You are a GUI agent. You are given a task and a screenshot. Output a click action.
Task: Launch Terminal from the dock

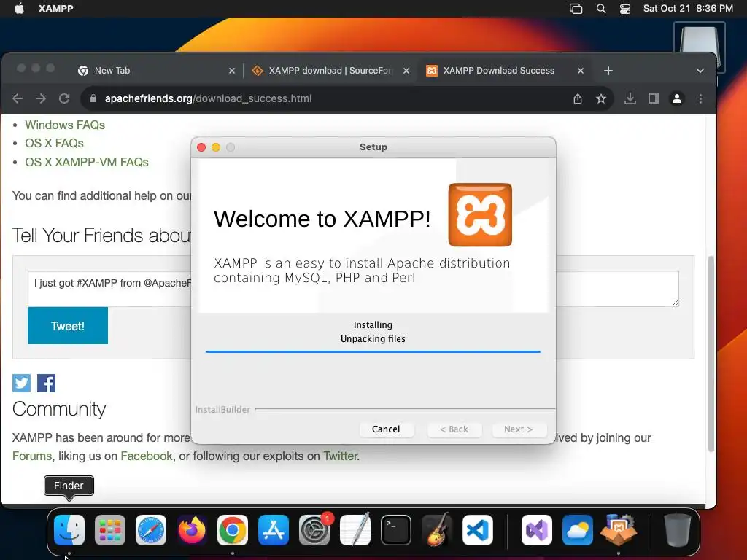click(396, 530)
